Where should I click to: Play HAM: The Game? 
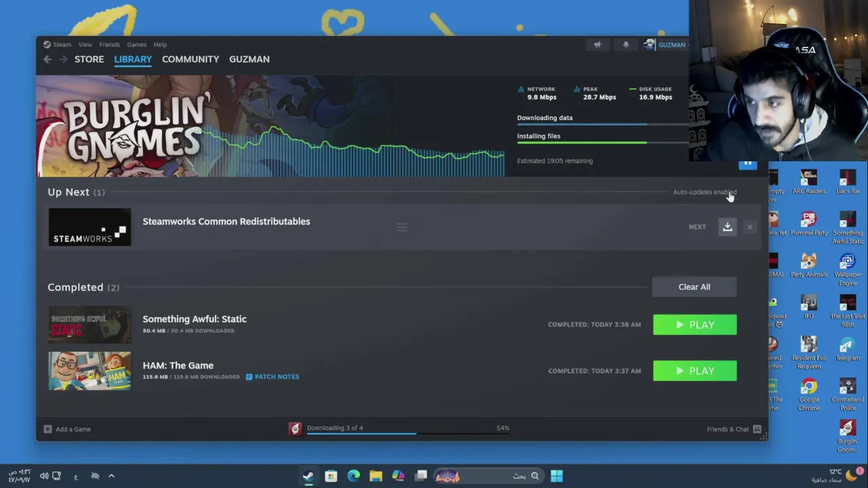point(694,371)
